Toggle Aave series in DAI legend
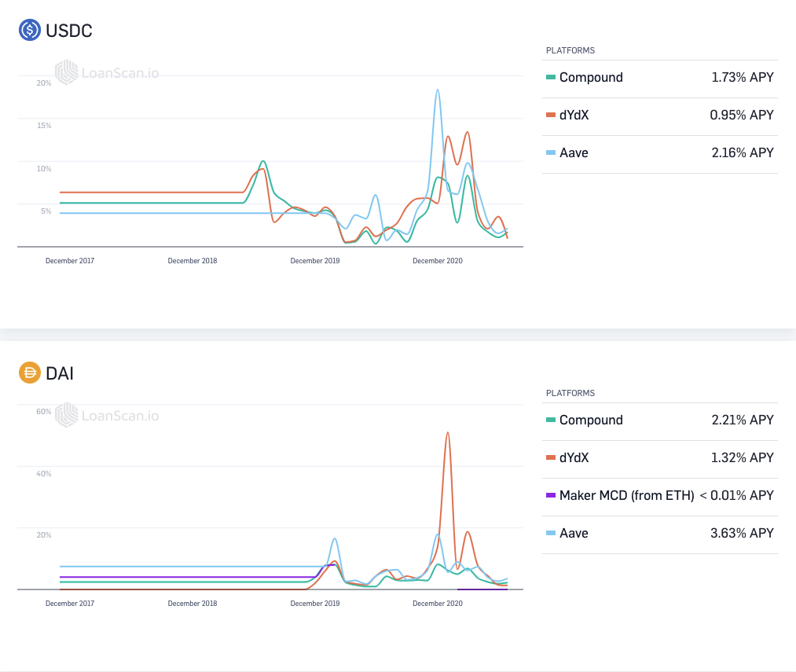The width and height of the screenshot is (796, 672). pos(660,533)
